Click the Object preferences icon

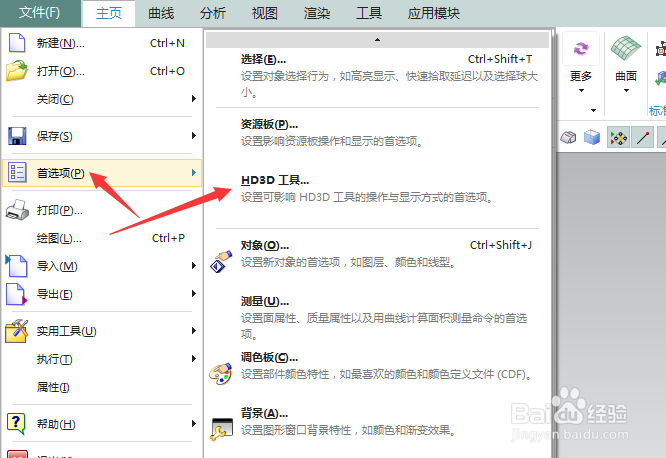[x=221, y=261]
